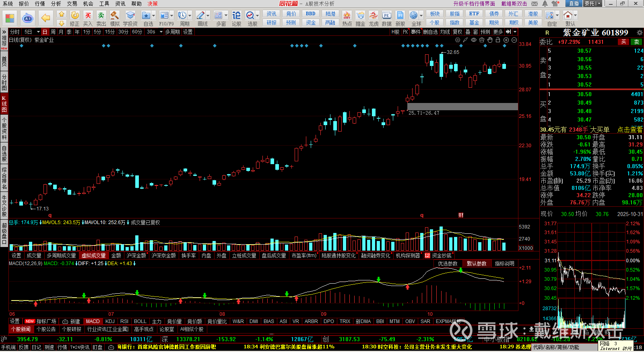
Task: Click the 优选参数 button
Action: tap(448, 263)
